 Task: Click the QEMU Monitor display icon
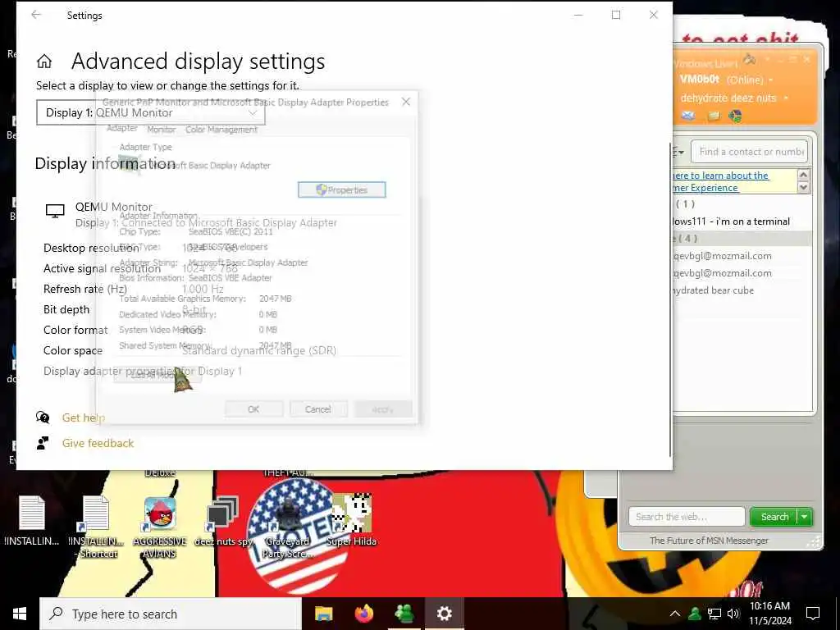55,211
